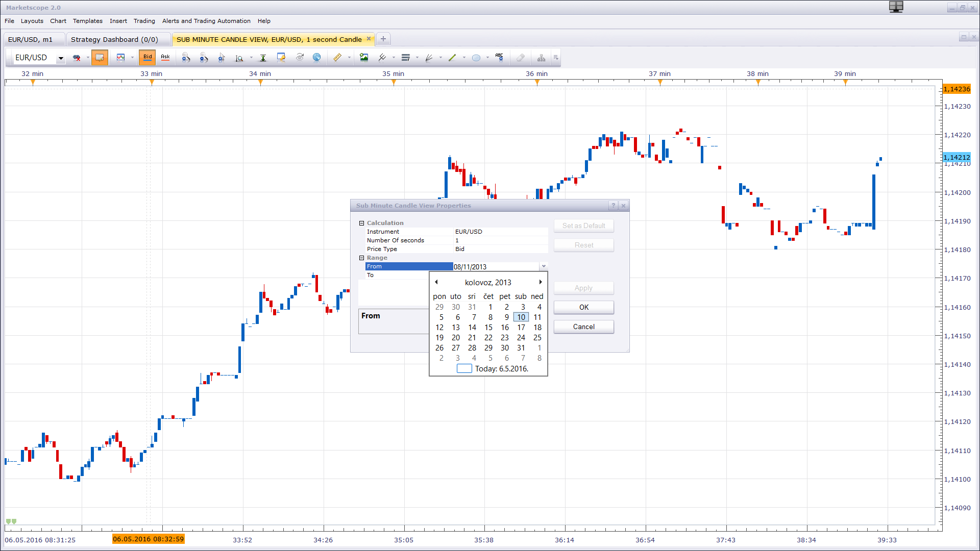Select the ruler measurement tool

tap(337, 58)
